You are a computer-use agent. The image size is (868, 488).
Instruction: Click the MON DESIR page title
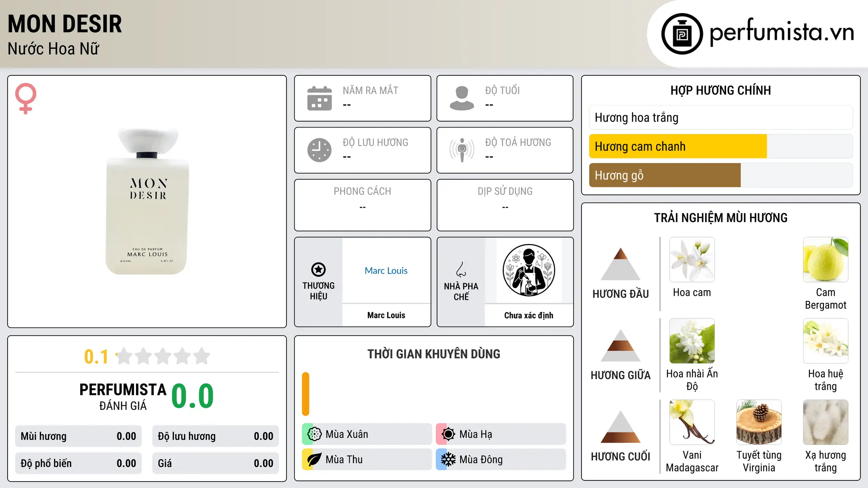pyautogui.click(x=65, y=24)
